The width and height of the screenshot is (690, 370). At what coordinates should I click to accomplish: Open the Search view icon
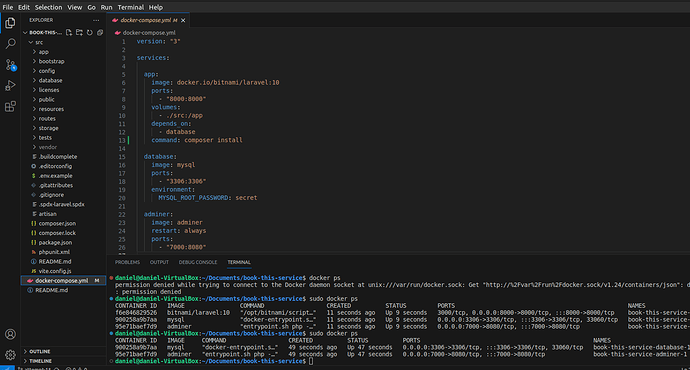[10, 44]
